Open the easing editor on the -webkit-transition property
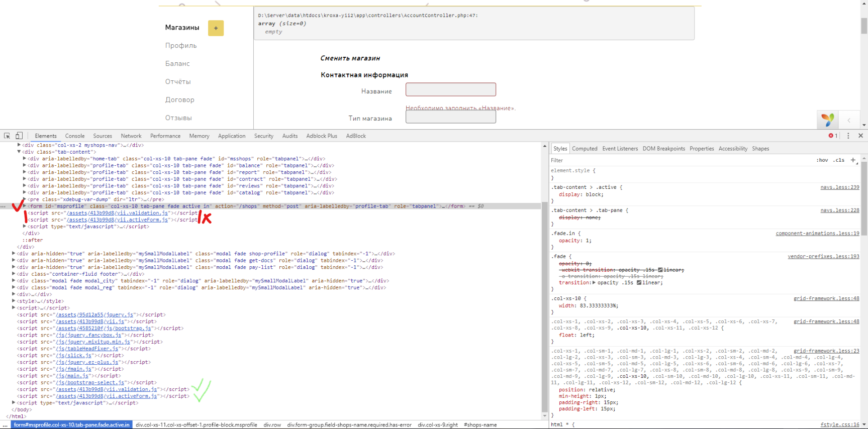Viewport: 868px width, 429px height. (660, 270)
